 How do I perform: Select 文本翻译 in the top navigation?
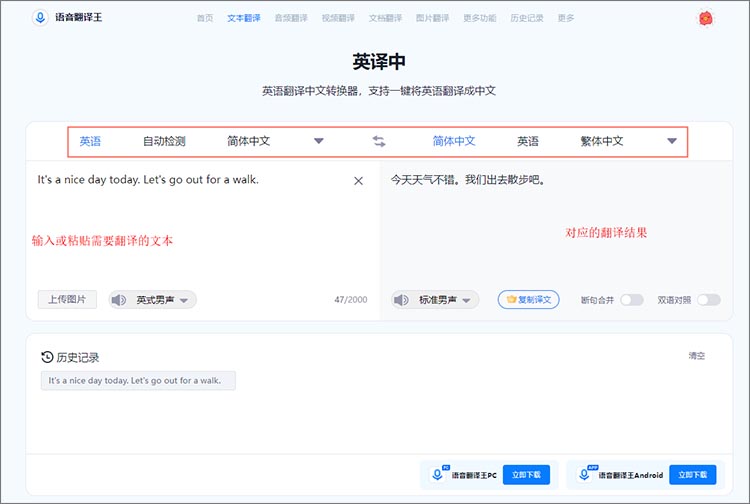click(x=244, y=18)
